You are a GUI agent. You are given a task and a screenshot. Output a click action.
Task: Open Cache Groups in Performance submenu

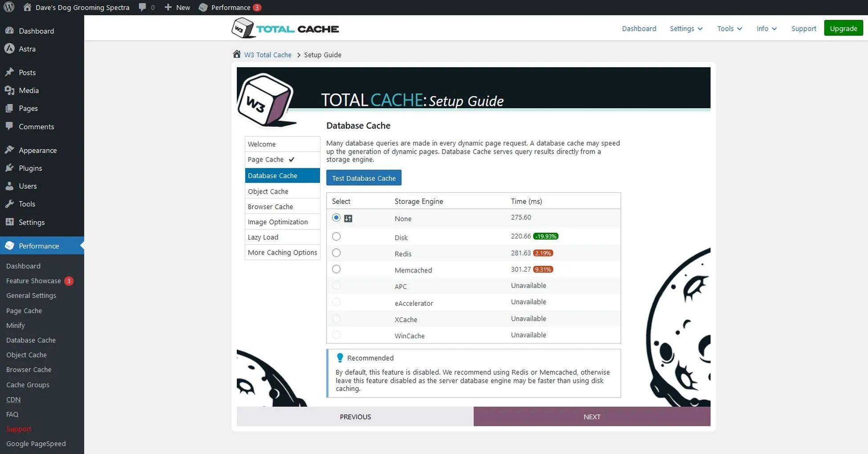28,385
